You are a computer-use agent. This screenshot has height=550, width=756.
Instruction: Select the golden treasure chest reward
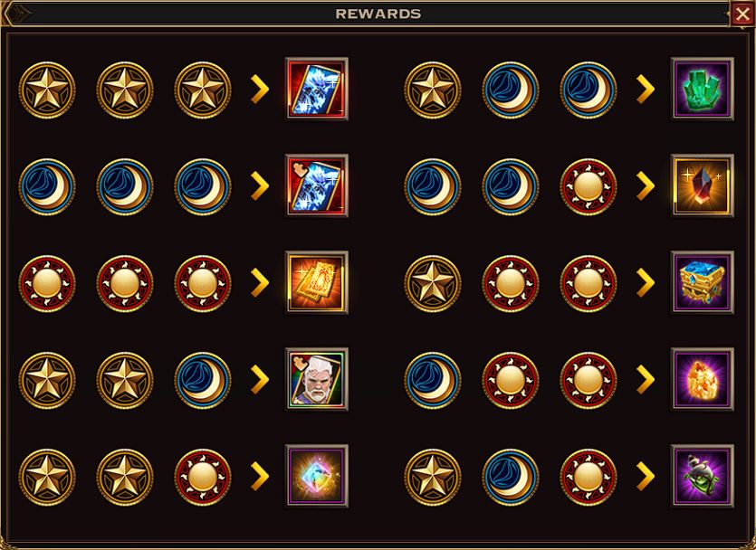pos(703,282)
